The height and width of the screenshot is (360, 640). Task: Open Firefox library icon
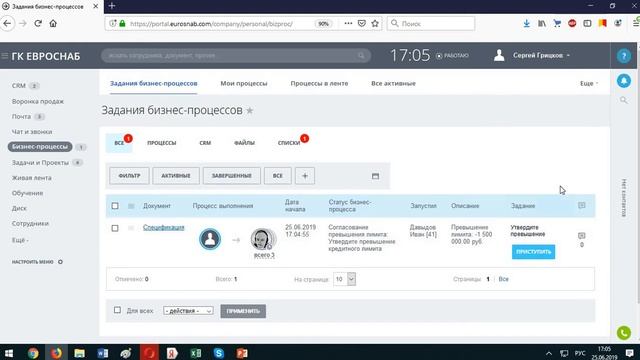[x=542, y=24]
